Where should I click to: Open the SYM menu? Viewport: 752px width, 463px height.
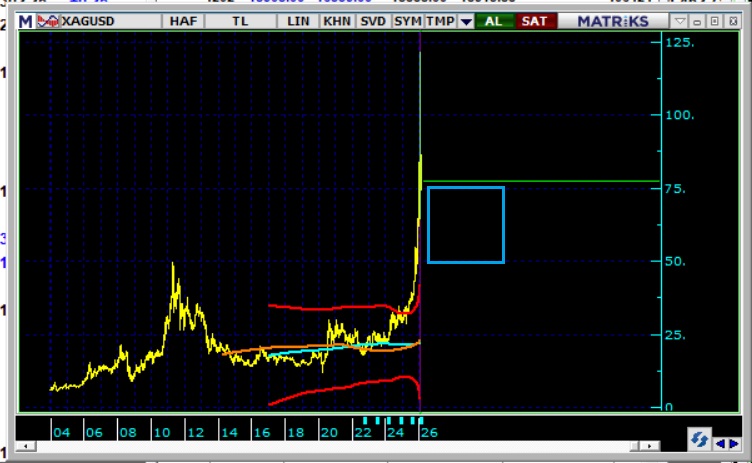pyautogui.click(x=407, y=21)
